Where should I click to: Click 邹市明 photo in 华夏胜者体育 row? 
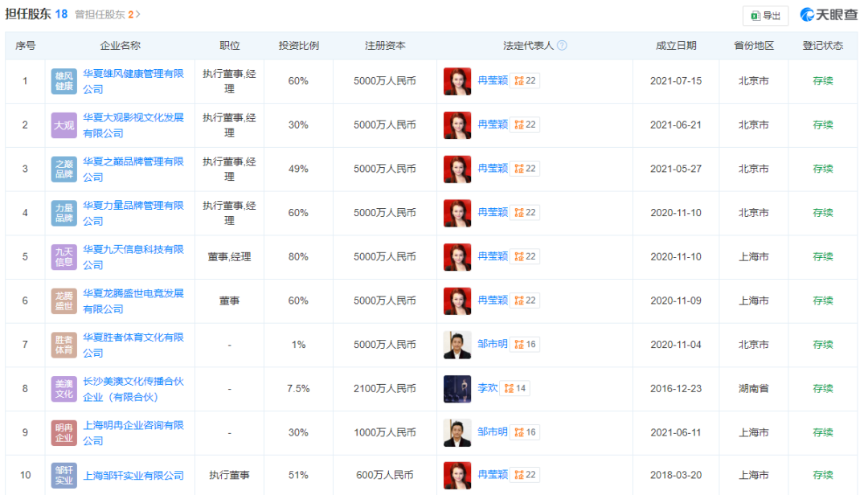(x=457, y=345)
